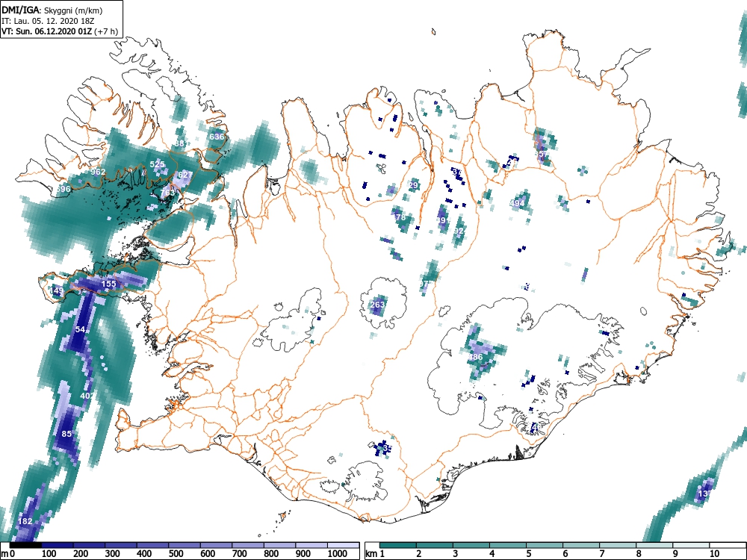Click the 300 value on metre legend

click(x=112, y=554)
